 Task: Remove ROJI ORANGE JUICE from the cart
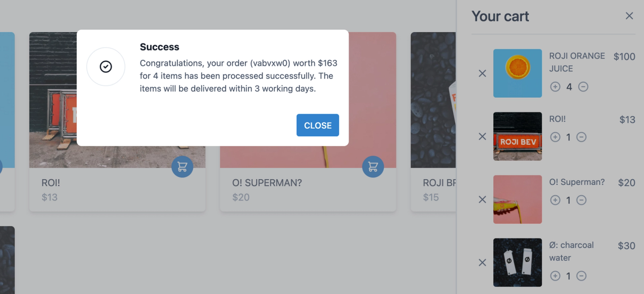(482, 73)
